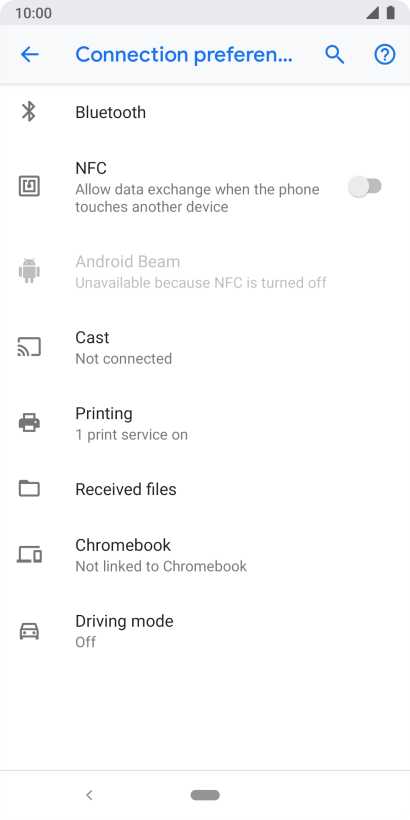Tap the home pill navigation button
The image size is (410, 820).
pyautogui.click(x=205, y=795)
